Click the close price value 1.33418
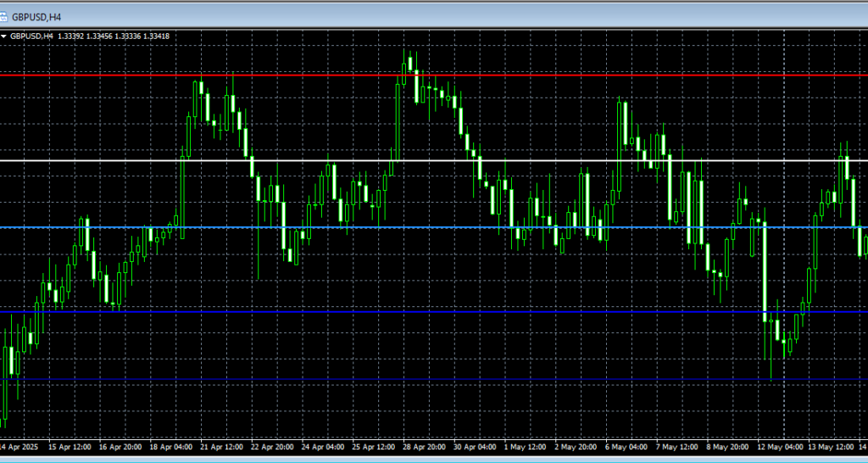This screenshot has height=463, width=868. [156, 36]
